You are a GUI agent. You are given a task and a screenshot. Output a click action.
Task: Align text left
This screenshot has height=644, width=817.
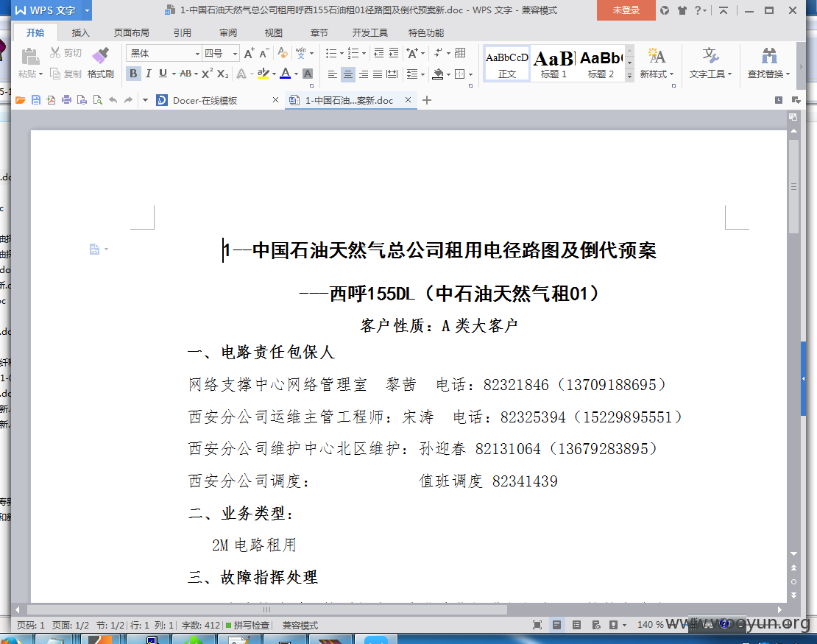click(332, 74)
